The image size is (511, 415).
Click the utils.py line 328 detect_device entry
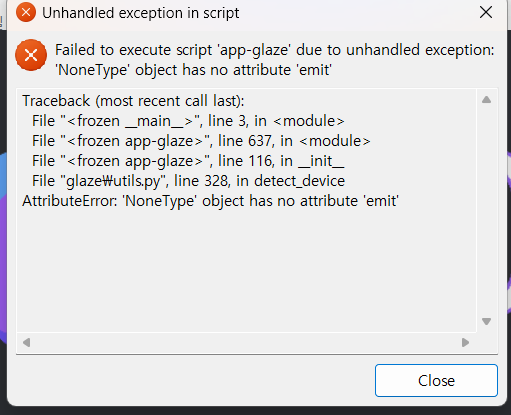tap(188, 181)
